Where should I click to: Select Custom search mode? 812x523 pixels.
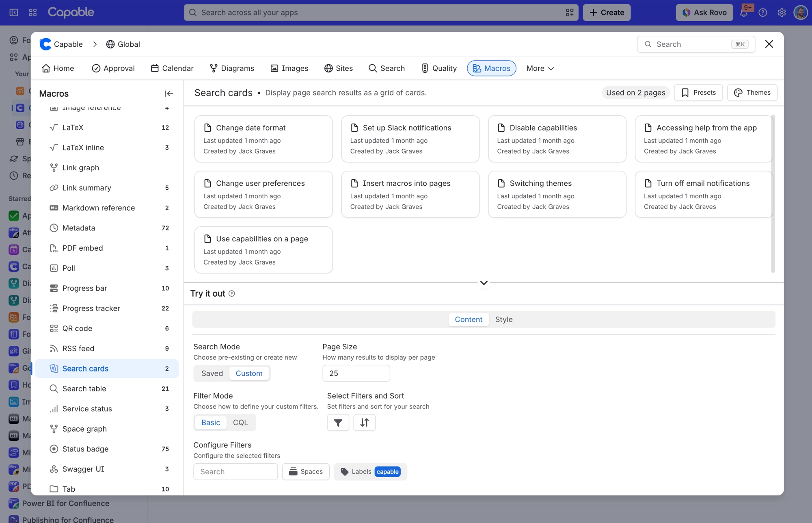click(x=249, y=373)
